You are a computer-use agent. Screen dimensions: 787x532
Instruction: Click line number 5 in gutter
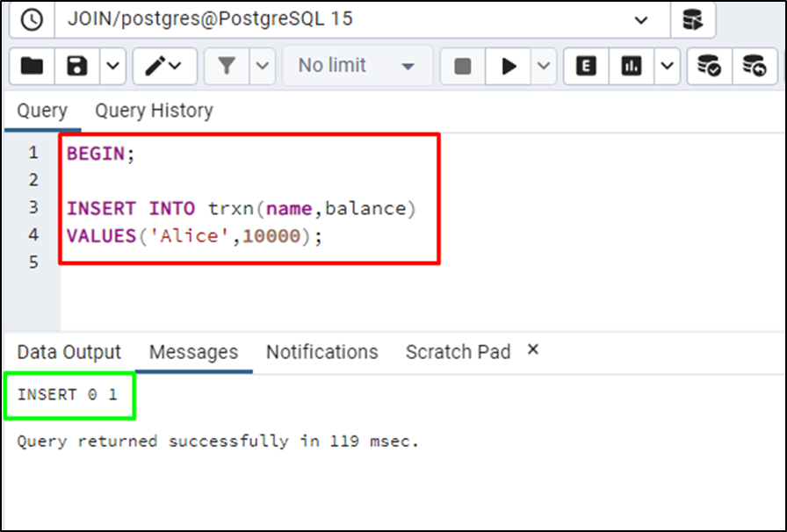coord(33,262)
